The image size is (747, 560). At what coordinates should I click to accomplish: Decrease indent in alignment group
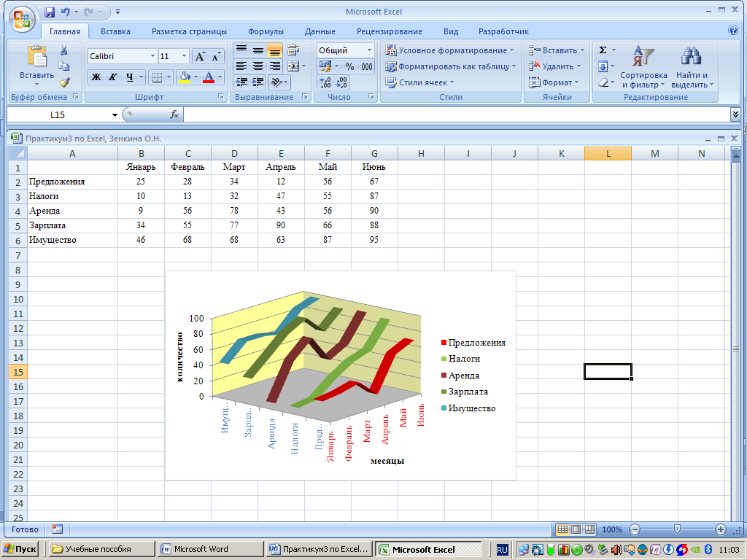[x=241, y=82]
